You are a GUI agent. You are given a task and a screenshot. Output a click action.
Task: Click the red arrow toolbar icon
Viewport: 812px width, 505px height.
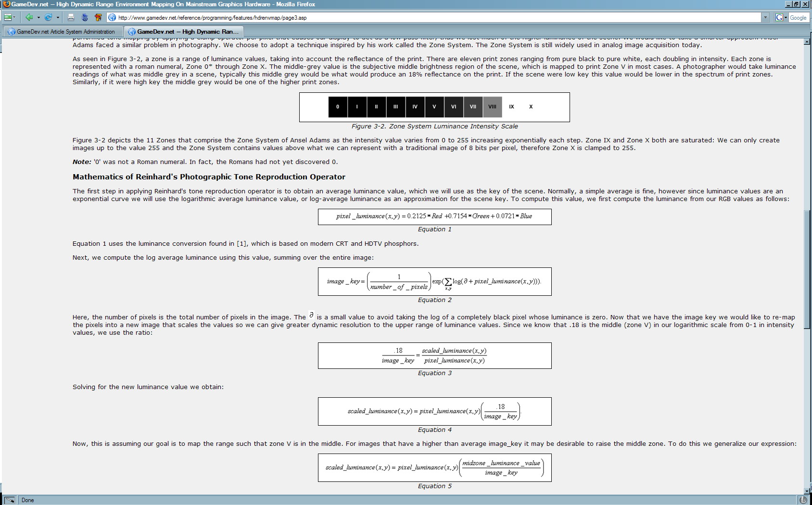click(99, 17)
